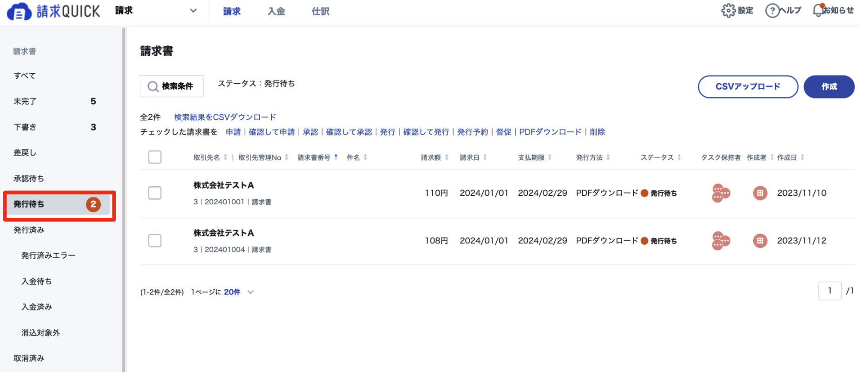The image size is (868, 372).
Task: Click the 削除 link
Action: click(598, 132)
